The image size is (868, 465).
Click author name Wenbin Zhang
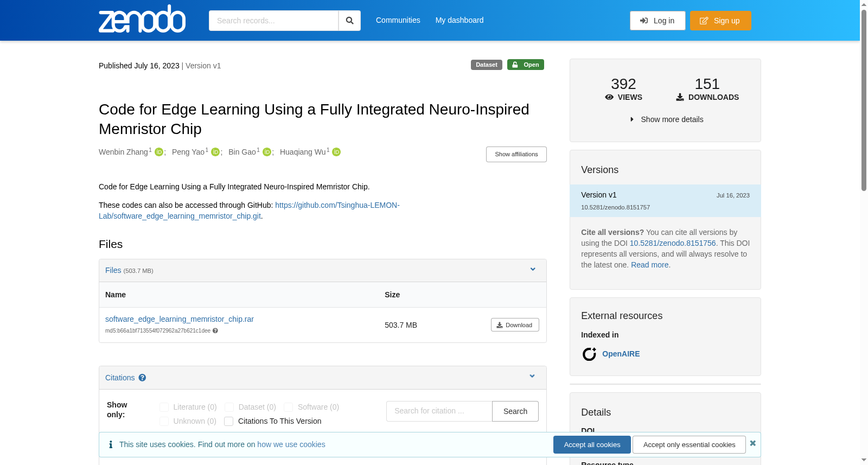coord(123,152)
